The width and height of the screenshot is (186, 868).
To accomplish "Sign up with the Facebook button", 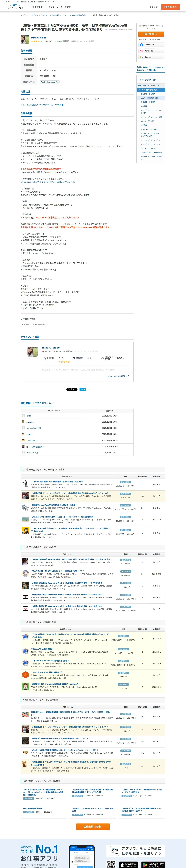I will [151, 45].
